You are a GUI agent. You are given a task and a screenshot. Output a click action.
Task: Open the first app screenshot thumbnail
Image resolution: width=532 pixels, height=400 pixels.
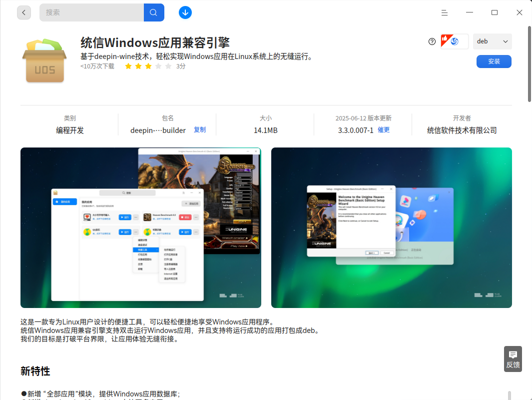pos(141,228)
